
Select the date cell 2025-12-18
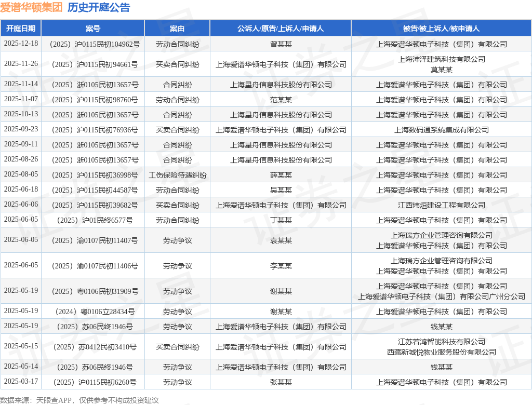21,44
